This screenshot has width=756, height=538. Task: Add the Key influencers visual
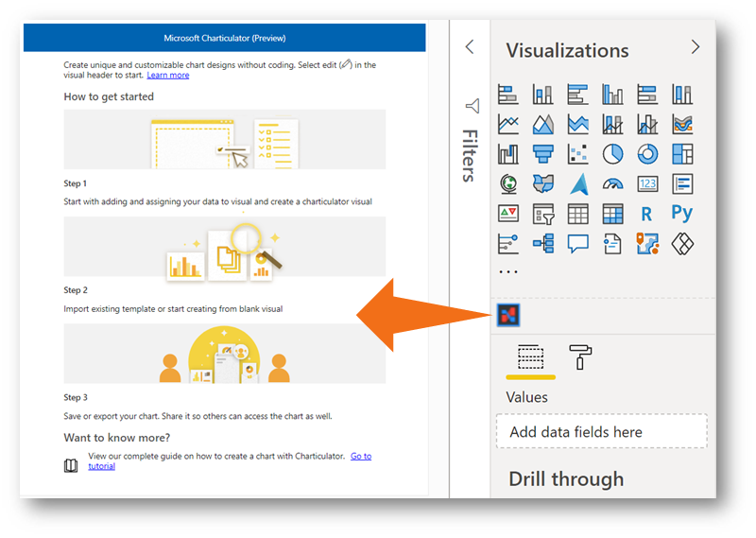[x=508, y=244]
